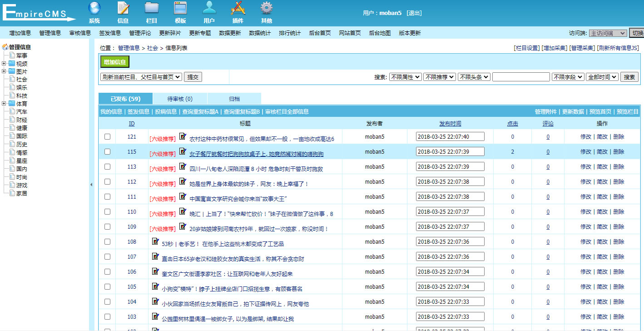The height and width of the screenshot is (331, 644).
Task: Open the 用户 person icon
Action: pos(209,8)
